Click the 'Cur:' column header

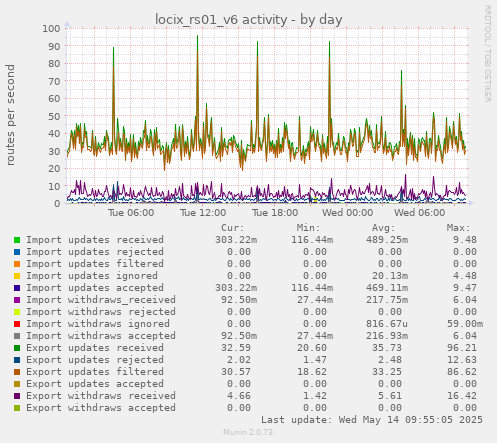[x=233, y=228]
